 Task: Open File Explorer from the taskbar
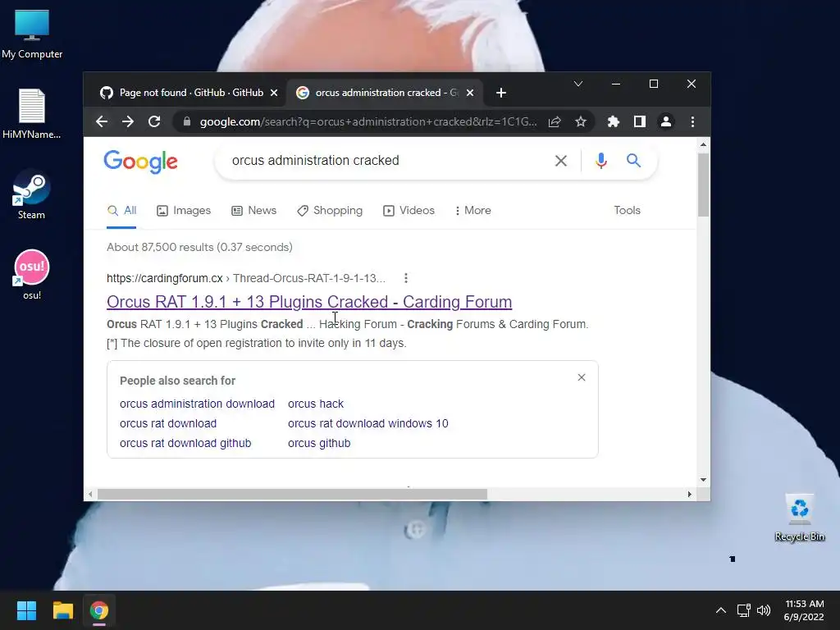coord(62,610)
